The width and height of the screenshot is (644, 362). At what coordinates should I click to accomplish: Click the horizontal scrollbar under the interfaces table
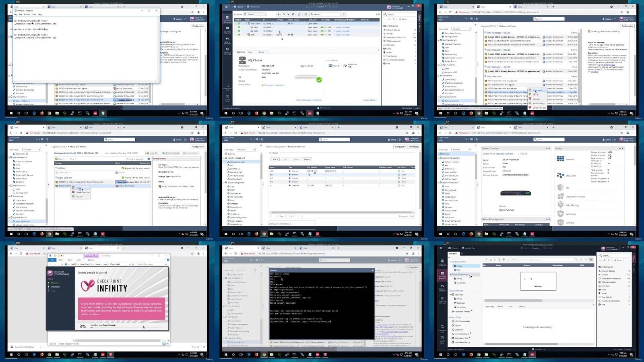[x=342, y=212]
